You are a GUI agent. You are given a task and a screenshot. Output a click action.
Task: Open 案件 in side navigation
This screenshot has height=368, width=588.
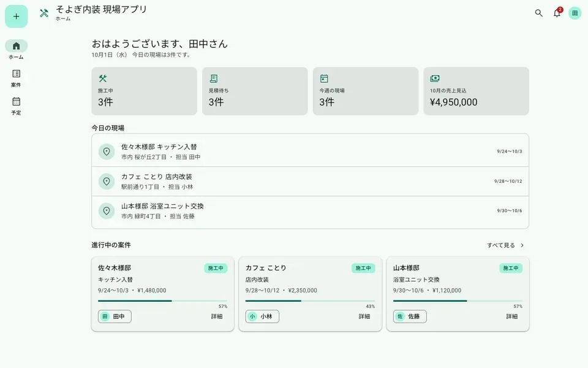coord(16,78)
